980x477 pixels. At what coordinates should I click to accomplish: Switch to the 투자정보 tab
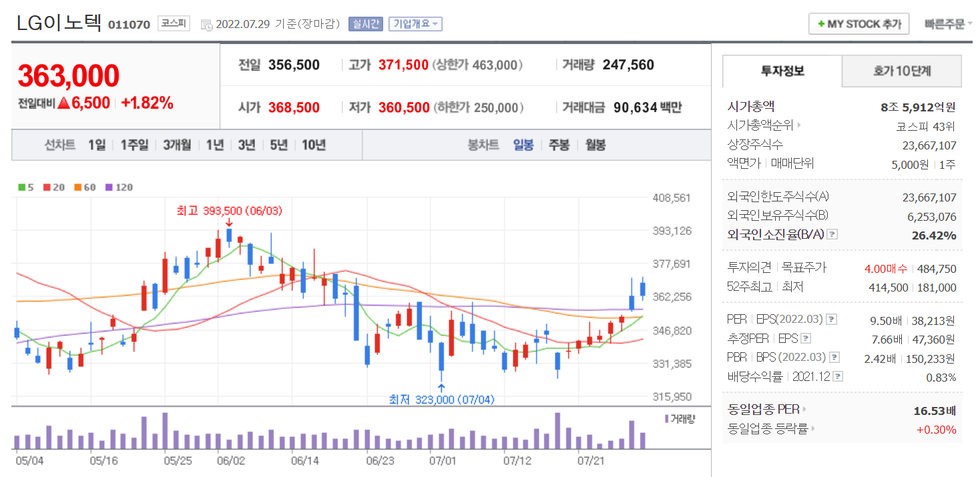(782, 71)
